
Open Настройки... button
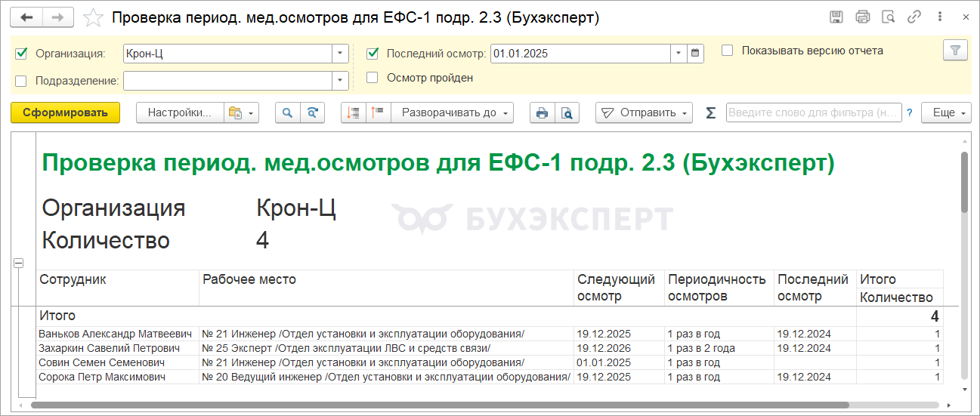click(x=180, y=112)
